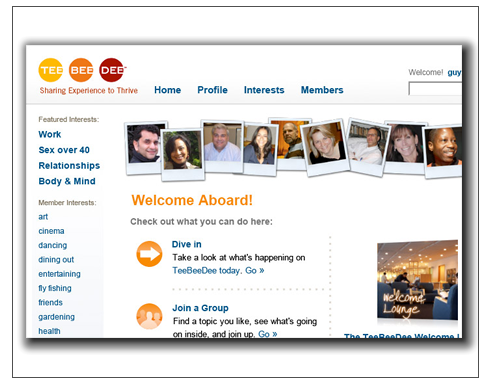Open the Profile menu item

point(212,90)
